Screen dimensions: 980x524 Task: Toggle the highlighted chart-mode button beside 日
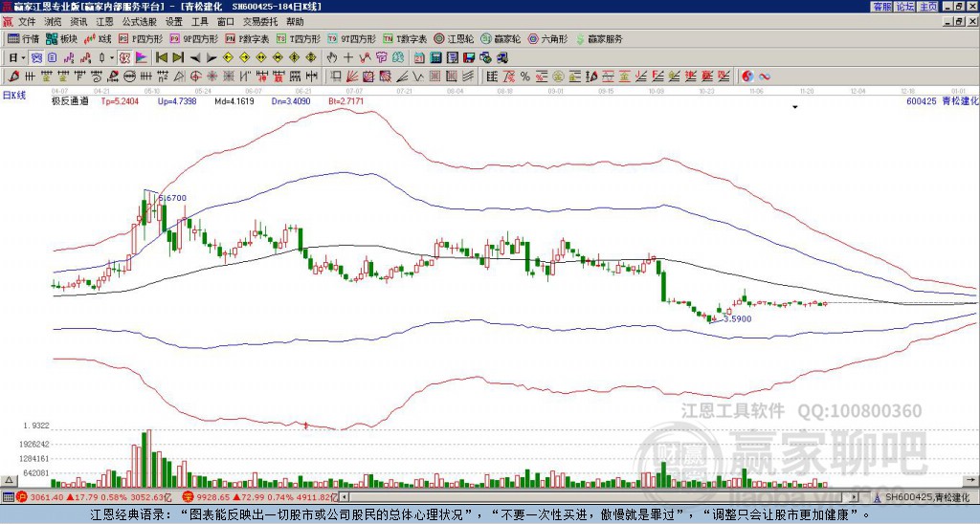[x=36, y=57]
